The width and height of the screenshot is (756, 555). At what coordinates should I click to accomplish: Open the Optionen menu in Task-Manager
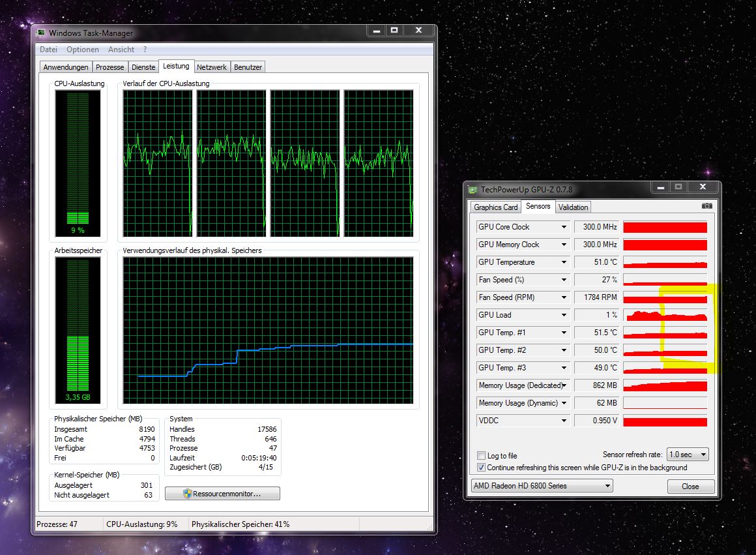pos(83,49)
